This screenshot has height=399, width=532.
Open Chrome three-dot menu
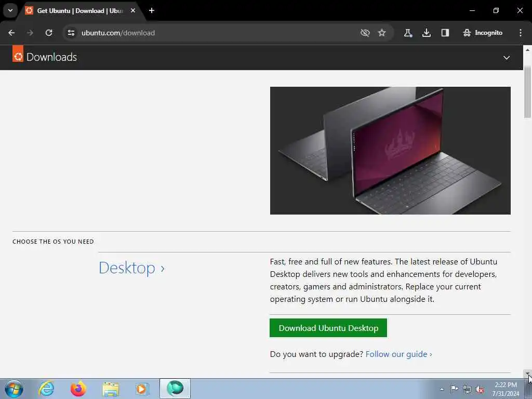click(x=521, y=33)
